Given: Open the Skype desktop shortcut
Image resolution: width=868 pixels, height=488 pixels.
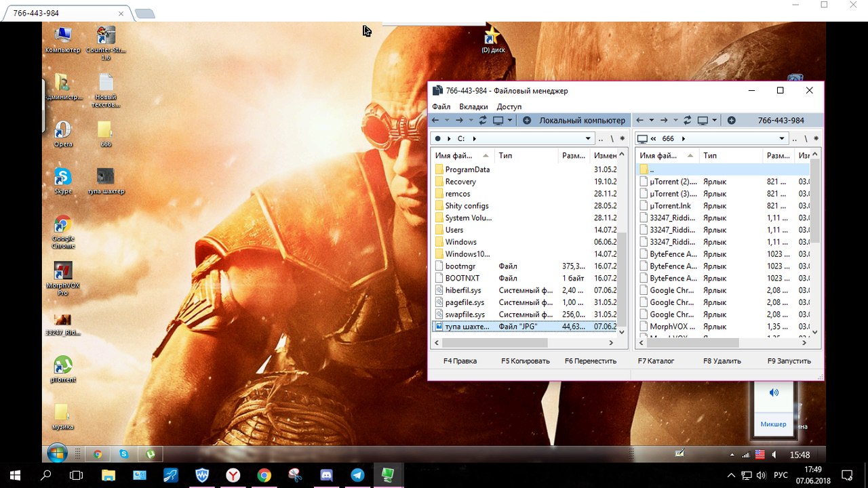Looking at the screenshot, I should pyautogui.click(x=62, y=178).
